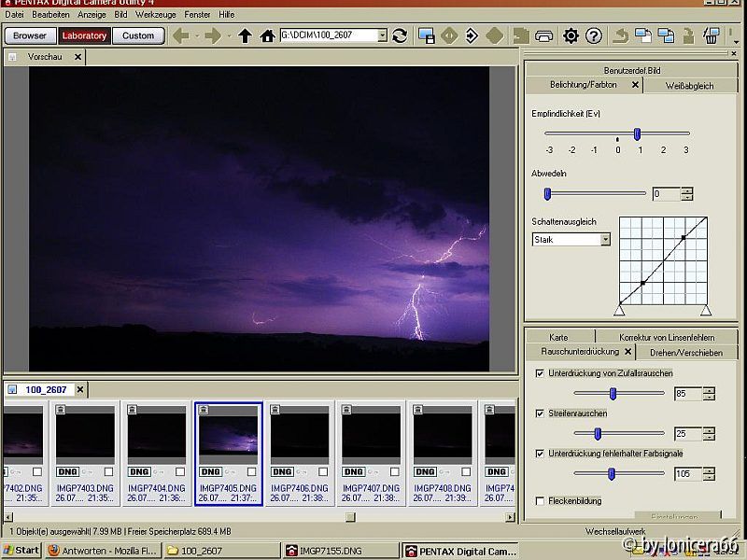Click the back navigation arrow
747x560 pixels.
tap(181, 35)
